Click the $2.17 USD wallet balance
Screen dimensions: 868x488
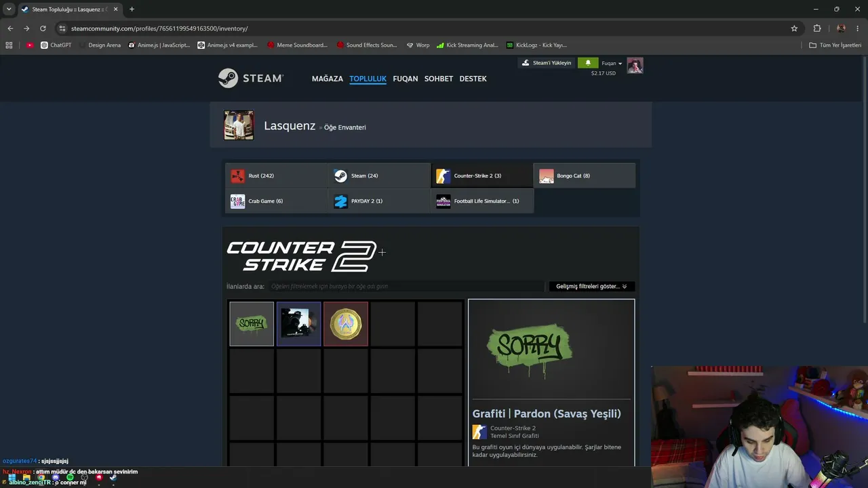click(x=604, y=73)
